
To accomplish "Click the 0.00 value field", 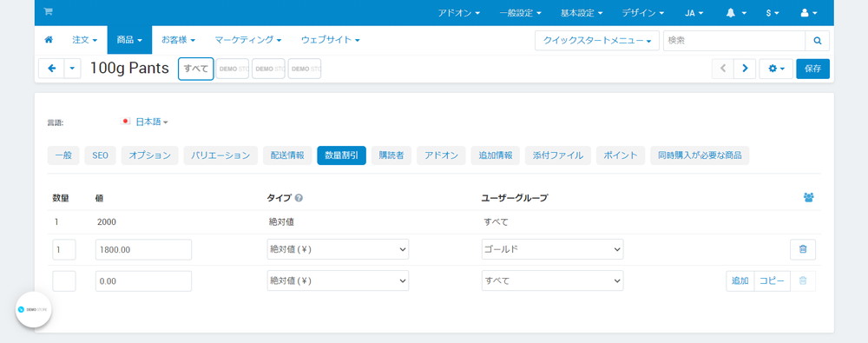I will (x=143, y=281).
